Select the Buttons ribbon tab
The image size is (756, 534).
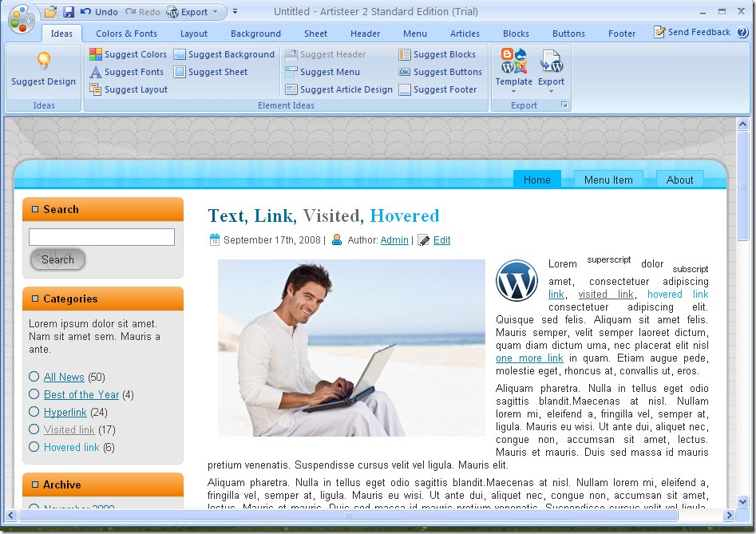pyautogui.click(x=568, y=34)
